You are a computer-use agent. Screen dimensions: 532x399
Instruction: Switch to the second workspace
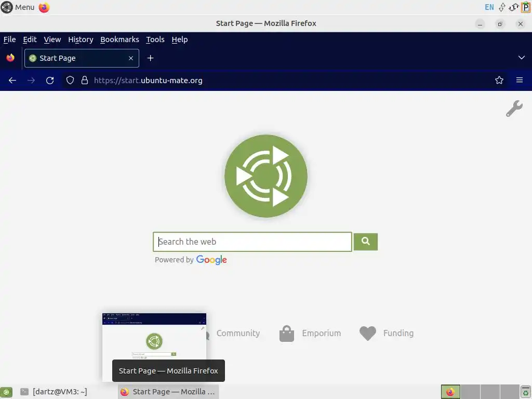pos(470,392)
